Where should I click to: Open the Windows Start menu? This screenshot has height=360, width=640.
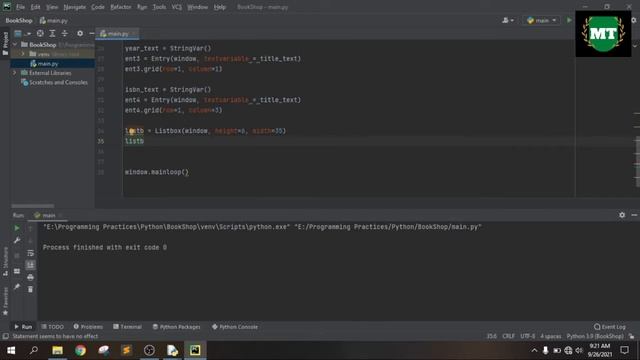(11, 350)
